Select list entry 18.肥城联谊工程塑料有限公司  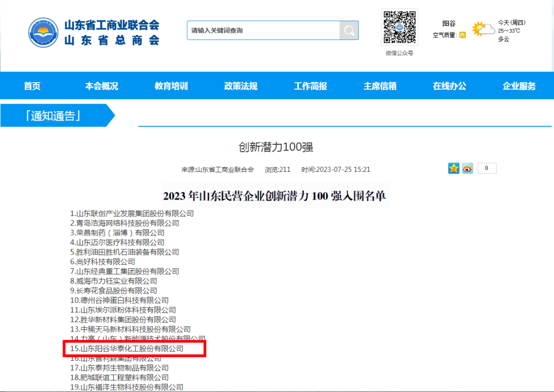120,378
